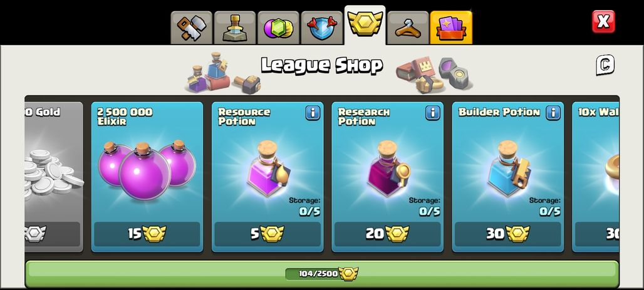Click the C icon beside the title
Screen dimensions: 644x290
[x=605, y=65]
